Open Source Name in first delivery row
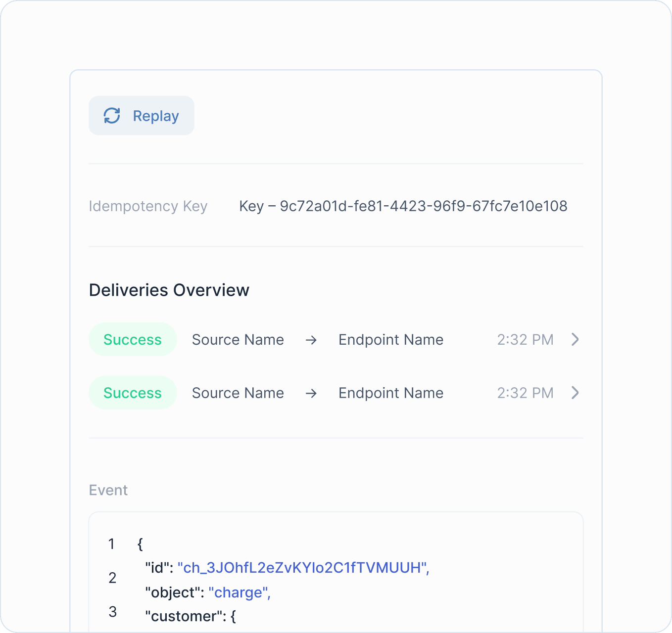Image resolution: width=672 pixels, height=633 pixels. (x=238, y=340)
